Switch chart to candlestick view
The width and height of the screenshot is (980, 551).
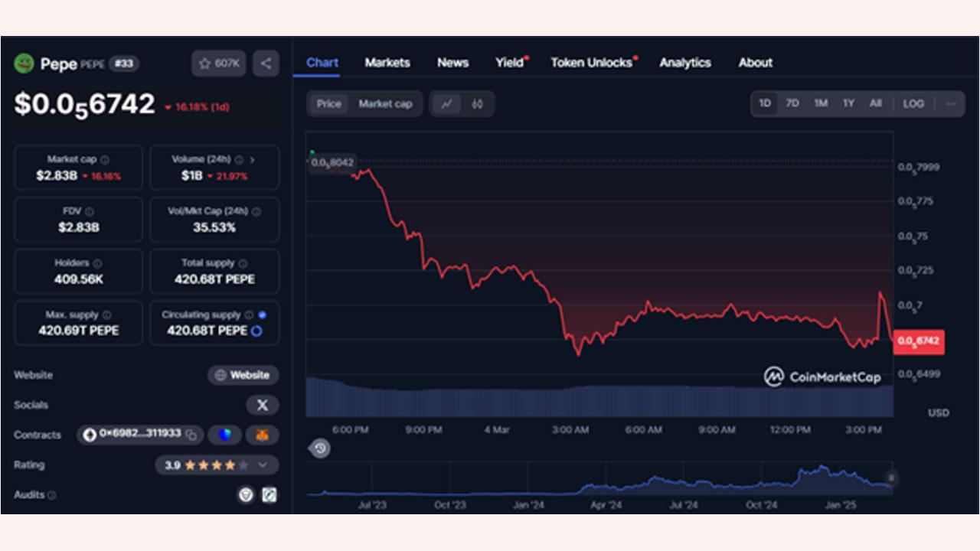(x=478, y=104)
